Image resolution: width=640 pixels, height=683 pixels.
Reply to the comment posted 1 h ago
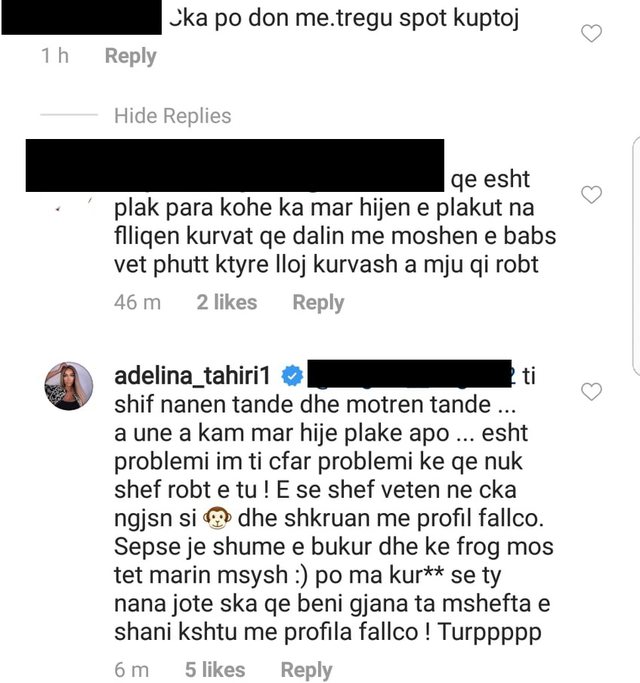coord(130,56)
